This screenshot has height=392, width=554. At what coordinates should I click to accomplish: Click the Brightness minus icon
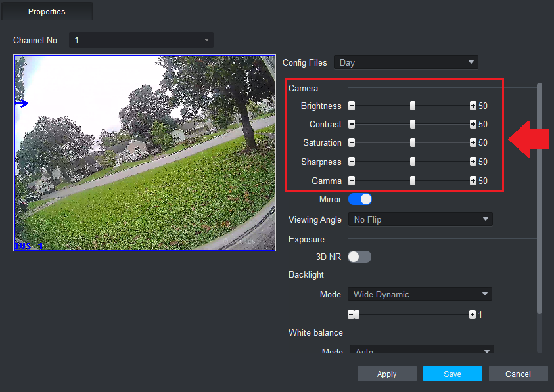point(352,106)
